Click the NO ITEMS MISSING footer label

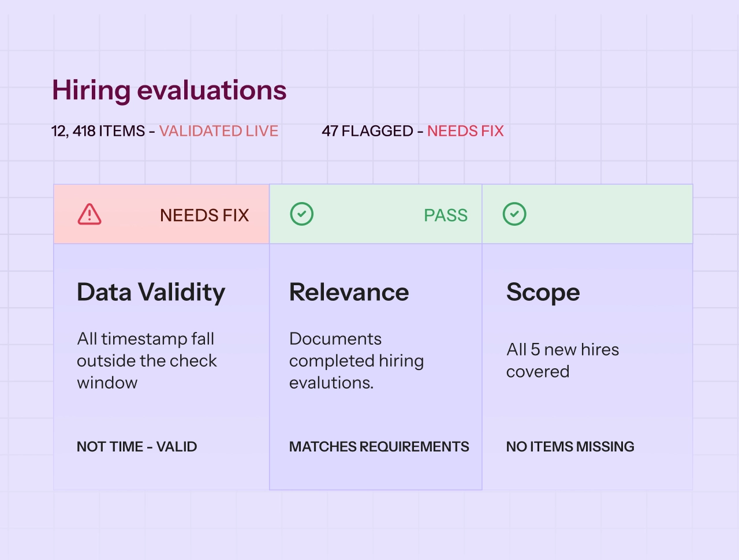pyautogui.click(x=570, y=446)
